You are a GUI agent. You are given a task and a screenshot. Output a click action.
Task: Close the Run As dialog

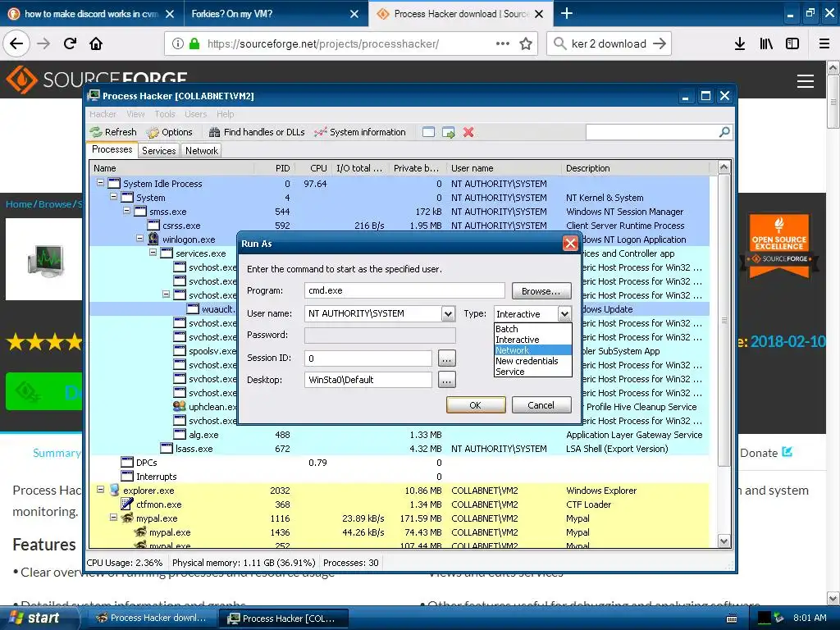570,244
